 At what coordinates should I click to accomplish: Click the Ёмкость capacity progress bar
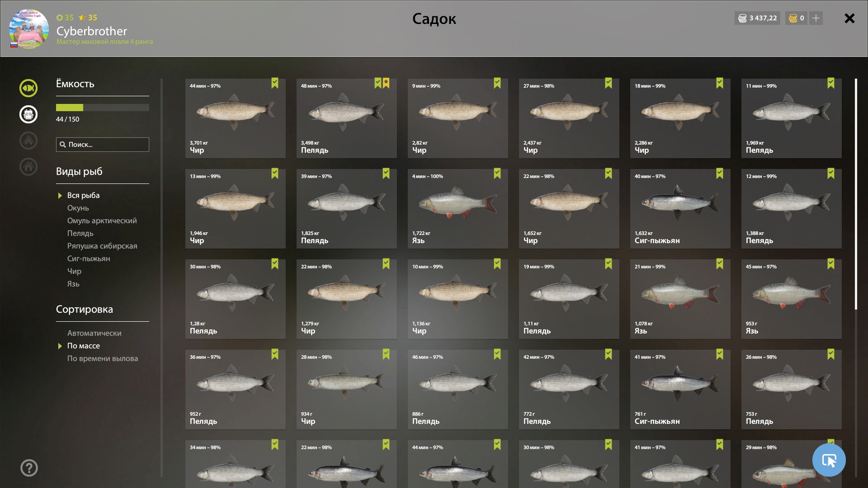pos(103,108)
